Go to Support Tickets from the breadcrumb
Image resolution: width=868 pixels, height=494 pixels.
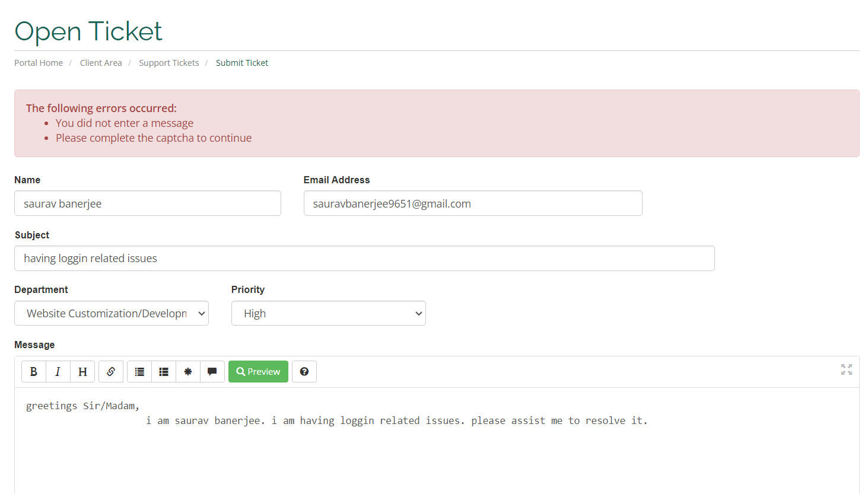[168, 62]
